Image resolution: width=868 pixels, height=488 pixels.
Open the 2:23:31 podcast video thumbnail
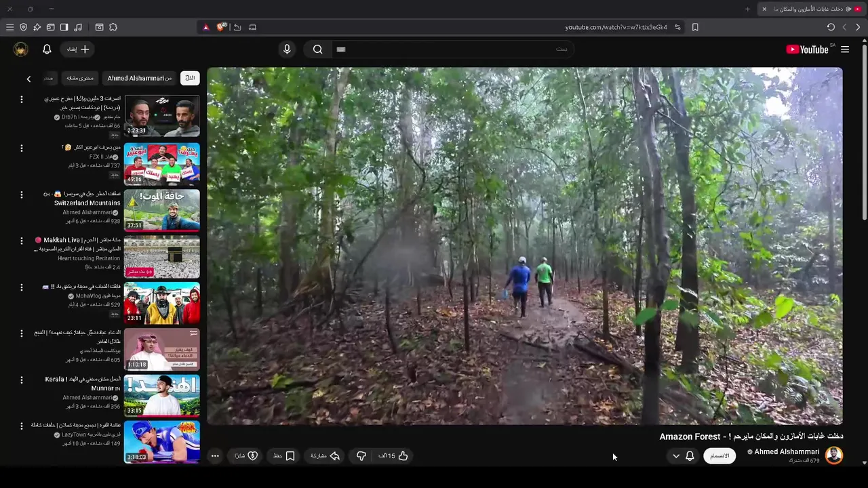click(x=162, y=116)
